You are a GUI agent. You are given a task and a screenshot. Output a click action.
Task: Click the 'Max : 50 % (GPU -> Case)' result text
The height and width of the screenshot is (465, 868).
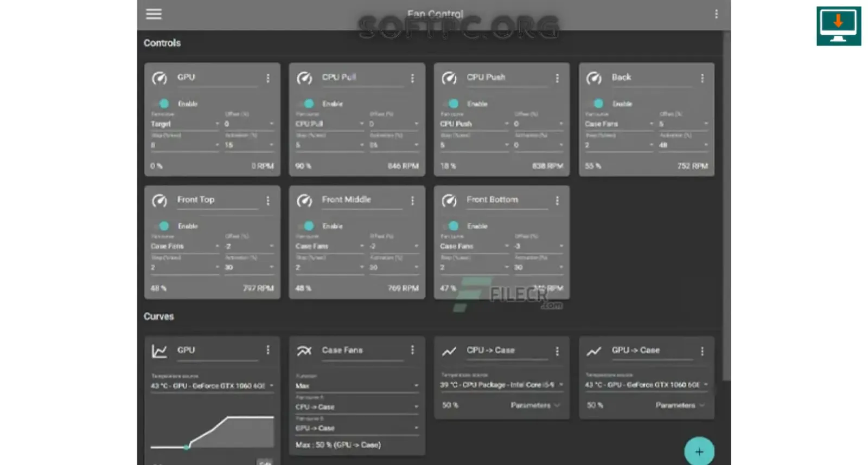338,445
